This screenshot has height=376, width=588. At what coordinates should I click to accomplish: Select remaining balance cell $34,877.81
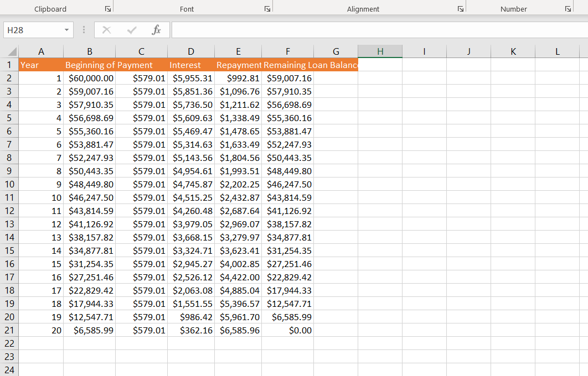coord(287,237)
